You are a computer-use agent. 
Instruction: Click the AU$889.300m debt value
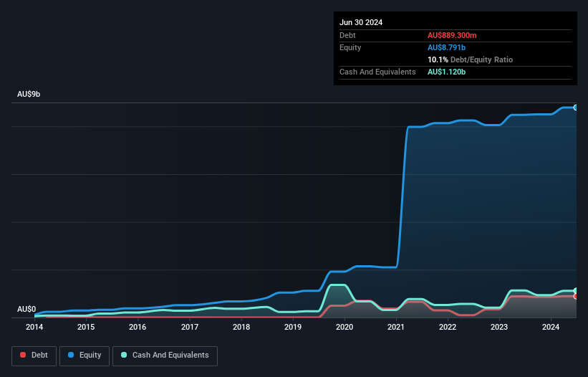[x=452, y=35]
